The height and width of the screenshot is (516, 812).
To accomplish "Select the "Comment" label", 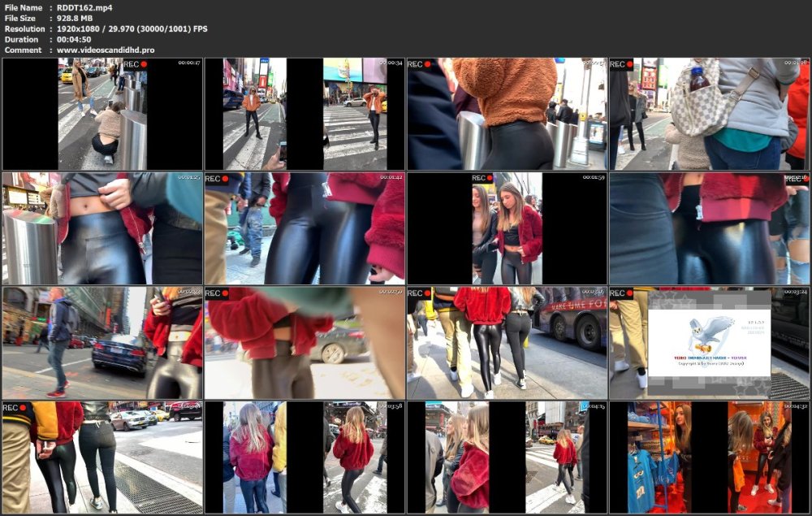I will (x=23, y=50).
